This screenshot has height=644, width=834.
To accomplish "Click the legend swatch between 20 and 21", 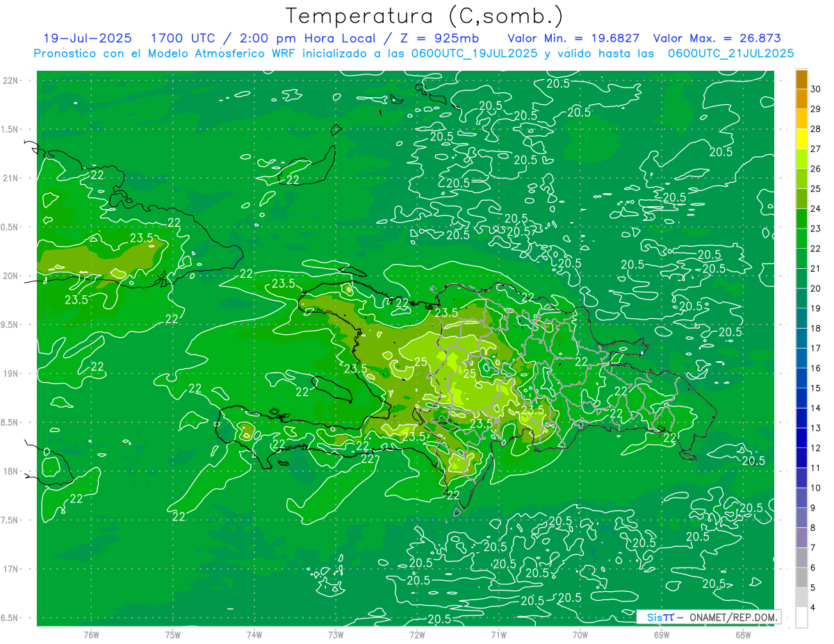I will [x=801, y=279].
